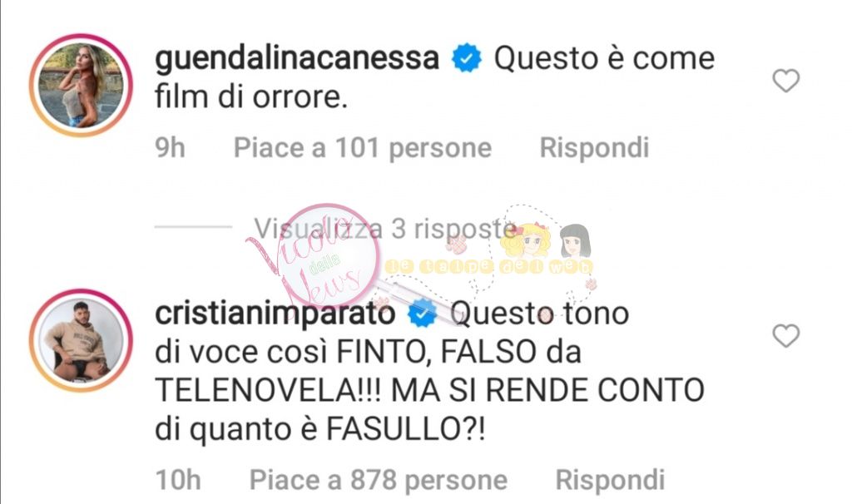Click the blonde cartoon girl watermark

click(x=526, y=240)
